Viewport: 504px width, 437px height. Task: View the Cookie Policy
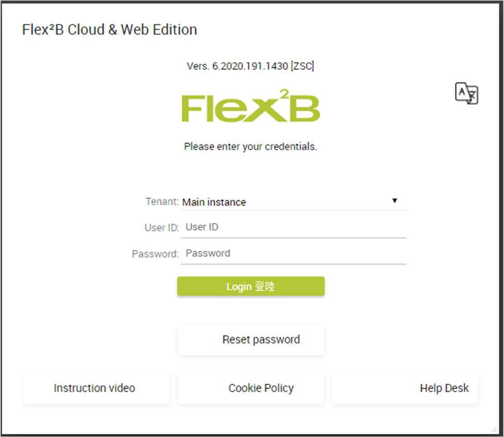tap(251, 388)
